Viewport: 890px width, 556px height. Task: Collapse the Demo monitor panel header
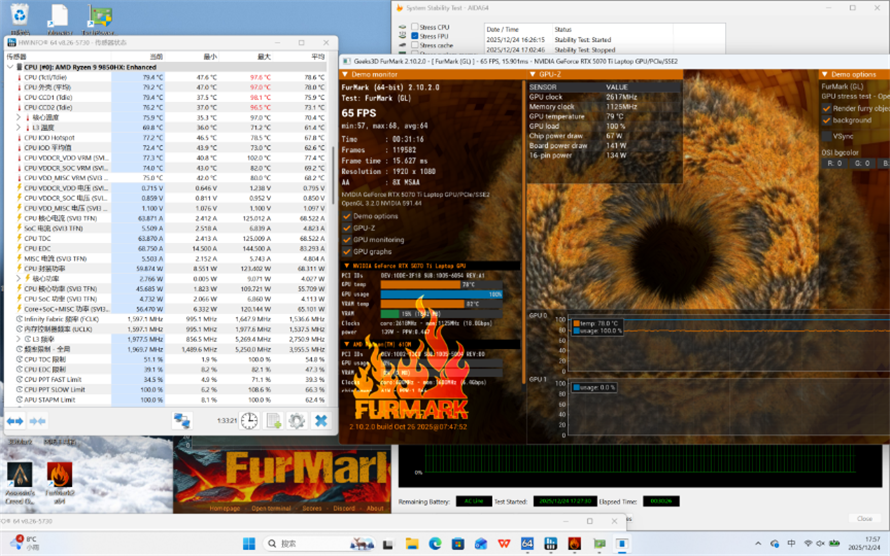(345, 74)
